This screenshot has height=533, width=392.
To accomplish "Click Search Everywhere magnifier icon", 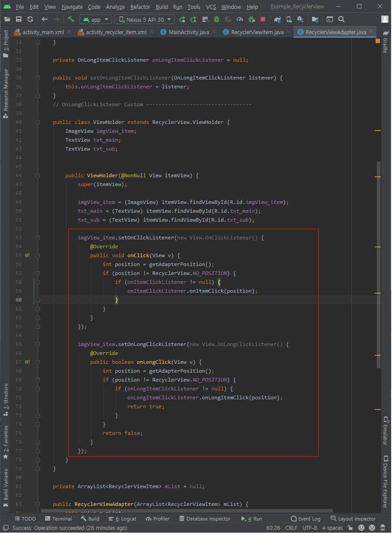I will pos(341,19).
